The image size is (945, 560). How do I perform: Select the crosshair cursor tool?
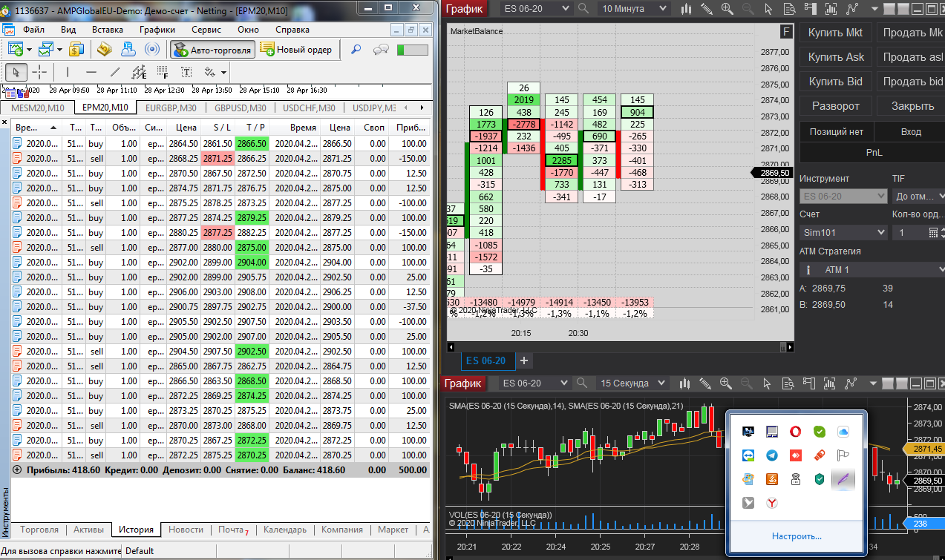(39, 72)
